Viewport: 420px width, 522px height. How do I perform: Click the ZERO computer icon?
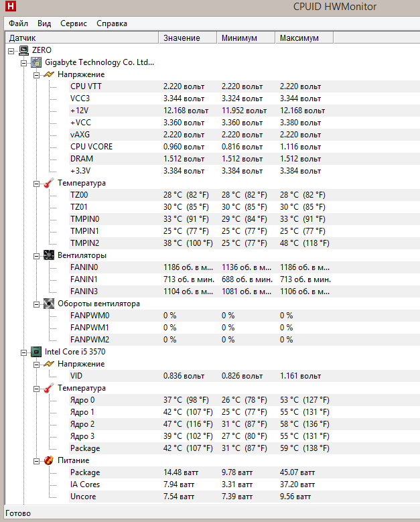pyautogui.click(x=23, y=50)
